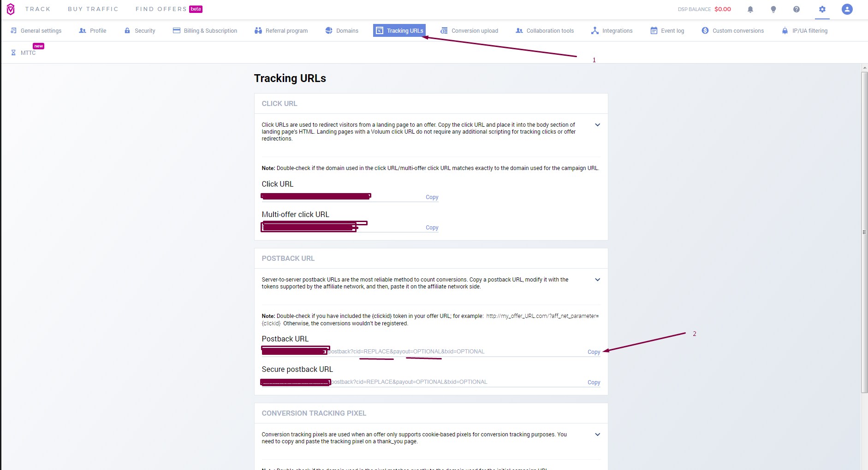Click the MTTC hourglass icon
The height and width of the screenshot is (470, 868).
pos(13,53)
